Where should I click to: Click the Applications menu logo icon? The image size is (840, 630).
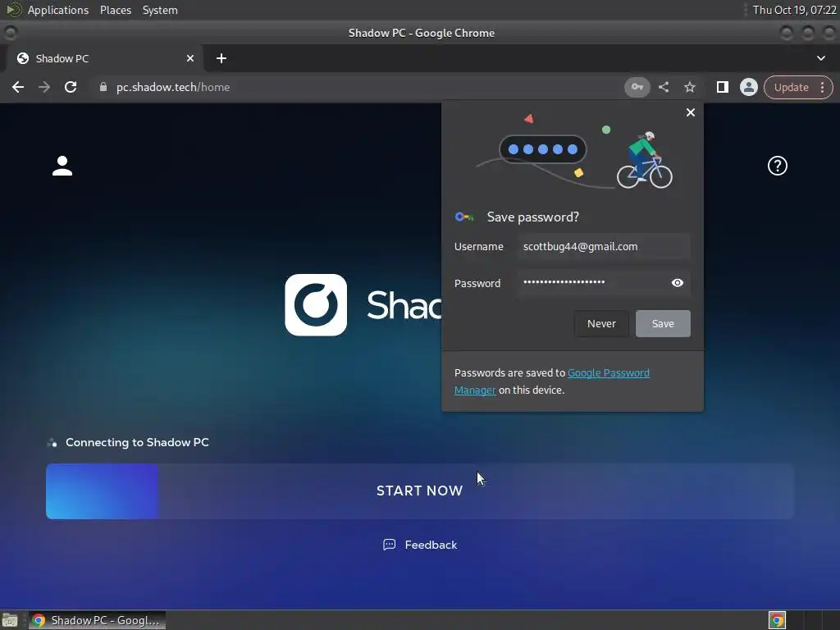13,10
